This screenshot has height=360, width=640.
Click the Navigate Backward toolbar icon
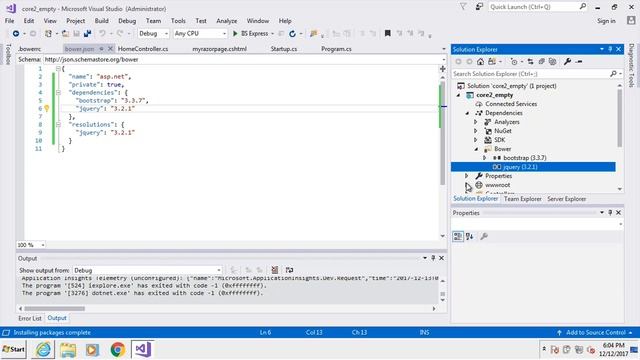point(16,33)
